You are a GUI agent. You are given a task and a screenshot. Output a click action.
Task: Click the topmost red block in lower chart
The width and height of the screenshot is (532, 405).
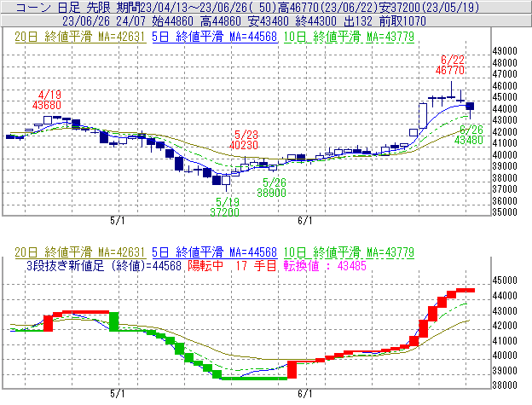pos(465,290)
